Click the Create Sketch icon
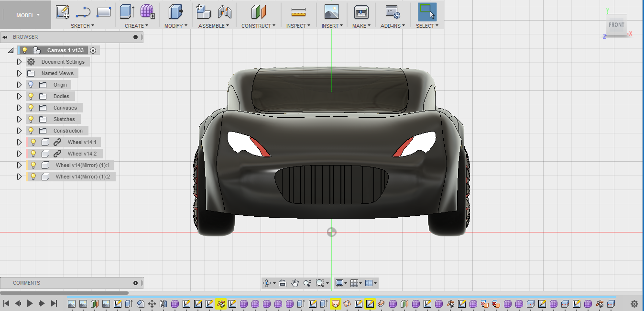Image resolution: width=644 pixels, height=311 pixels. coord(62,12)
